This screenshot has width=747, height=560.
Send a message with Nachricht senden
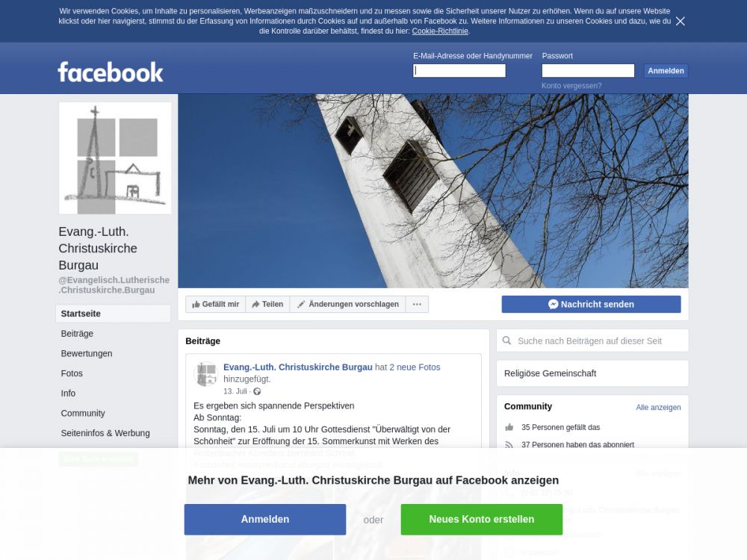coord(591,305)
